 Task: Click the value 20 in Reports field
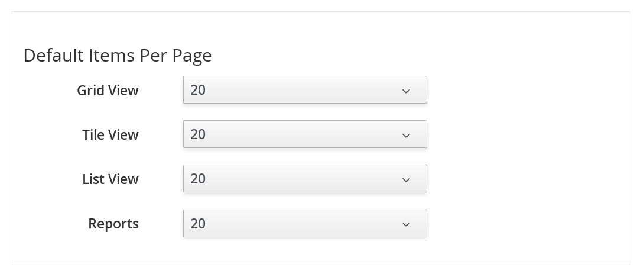[x=198, y=224]
